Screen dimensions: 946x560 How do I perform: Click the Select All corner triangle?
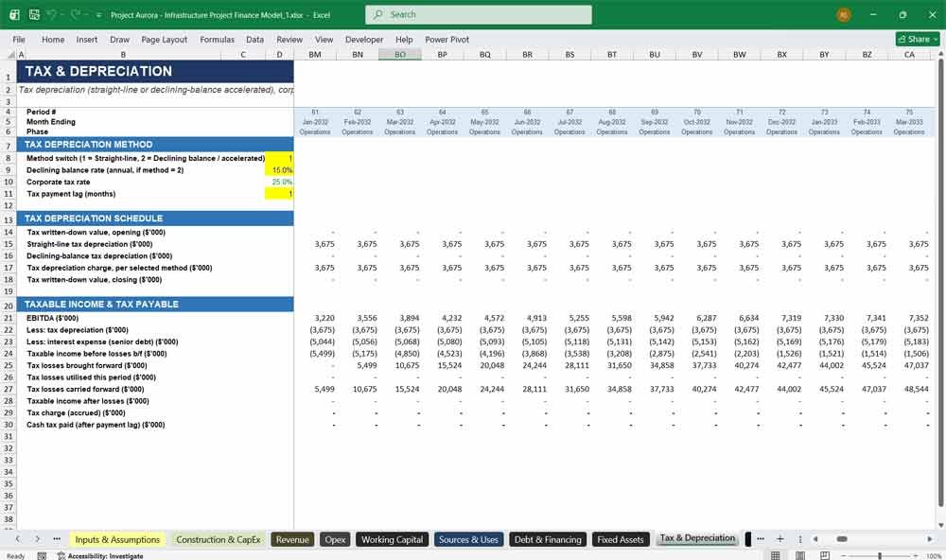[x=10, y=54]
